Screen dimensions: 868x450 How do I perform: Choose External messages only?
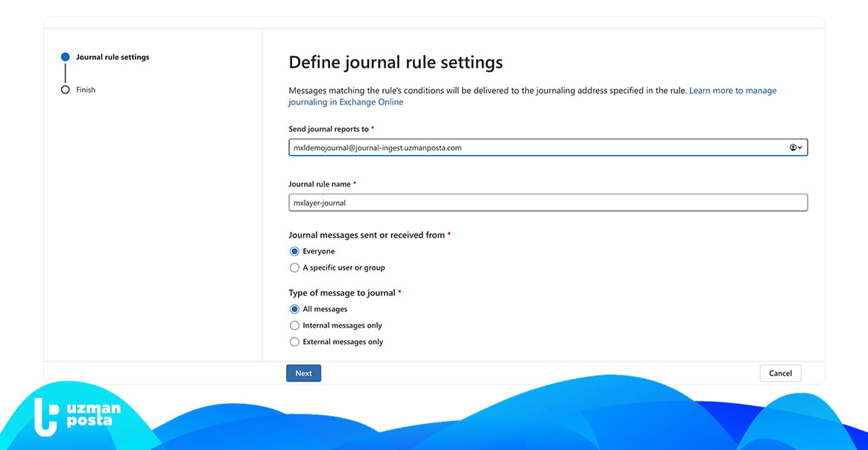point(294,342)
